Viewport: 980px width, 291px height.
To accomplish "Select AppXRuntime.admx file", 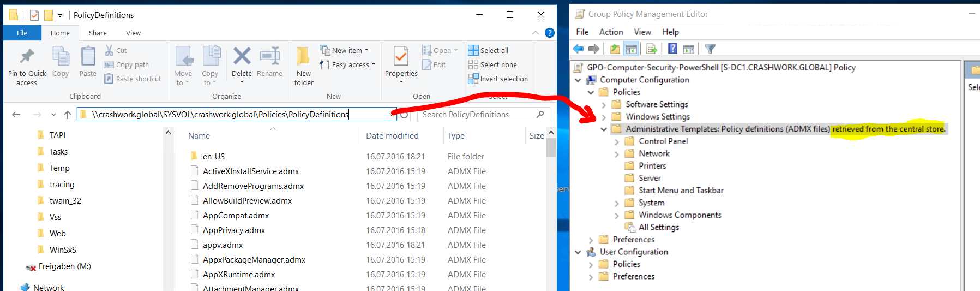I will coord(239,274).
